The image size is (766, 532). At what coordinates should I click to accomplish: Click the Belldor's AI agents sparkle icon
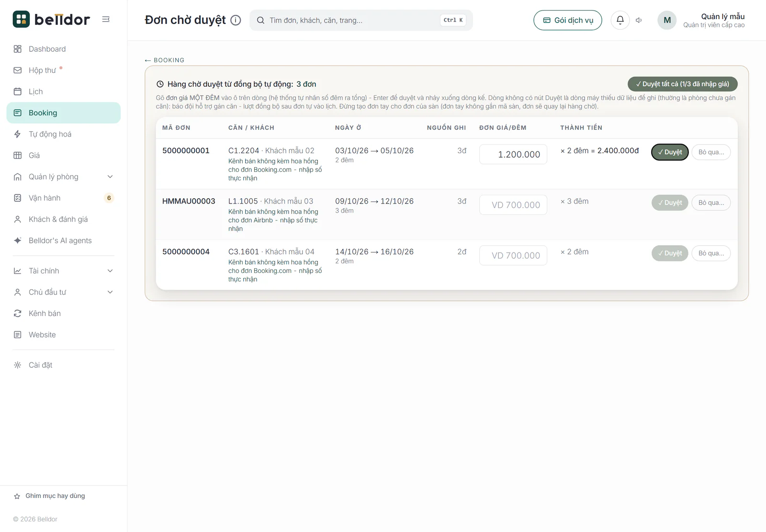18,240
